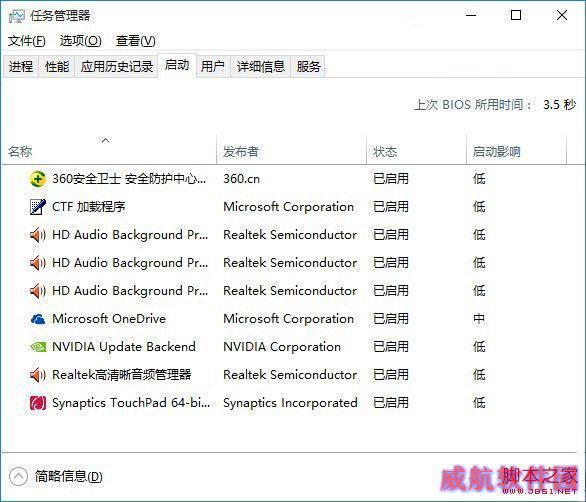
Task: Switch to the 进程 tab
Action: (21, 67)
